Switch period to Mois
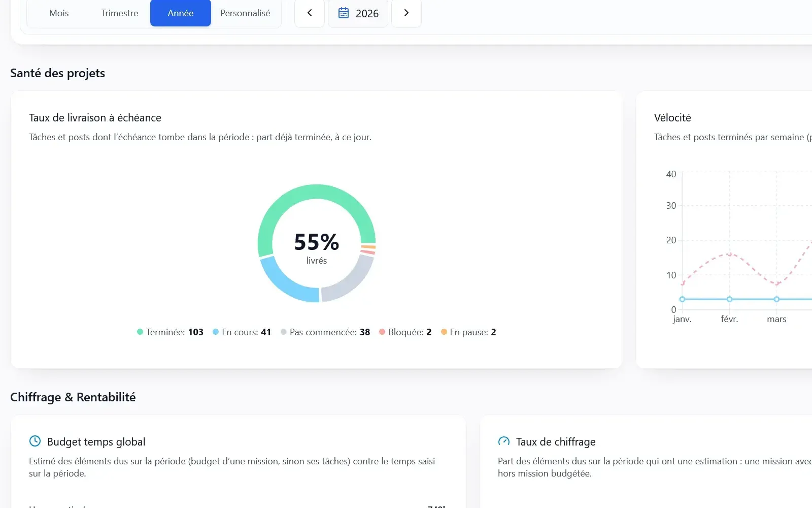This screenshot has width=812, height=508. (x=59, y=13)
